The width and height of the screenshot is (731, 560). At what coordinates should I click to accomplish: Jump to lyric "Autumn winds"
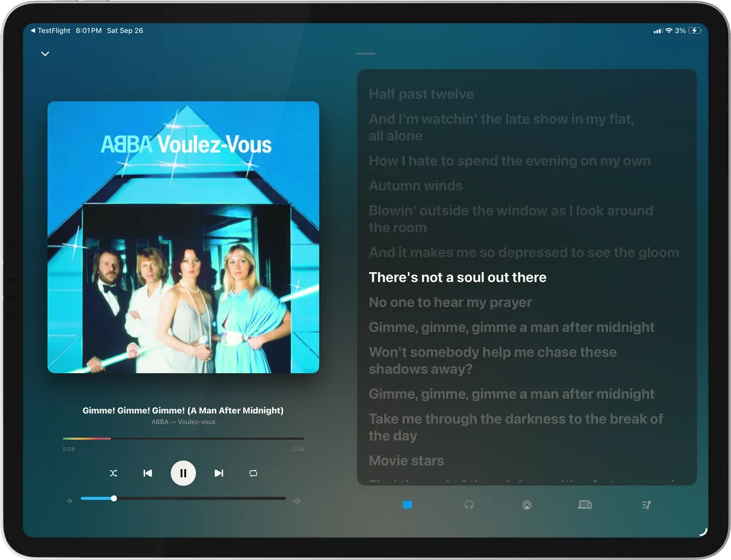pyautogui.click(x=416, y=186)
